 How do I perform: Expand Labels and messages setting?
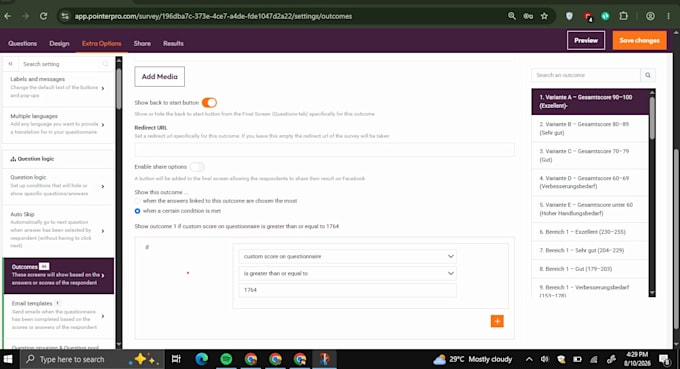pos(58,87)
